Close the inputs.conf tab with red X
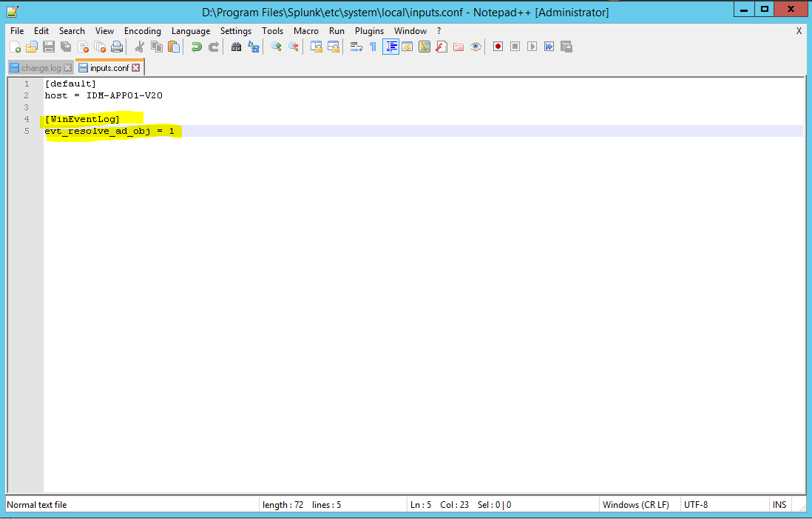Viewport: 812px width, 519px height. pyautogui.click(x=135, y=68)
